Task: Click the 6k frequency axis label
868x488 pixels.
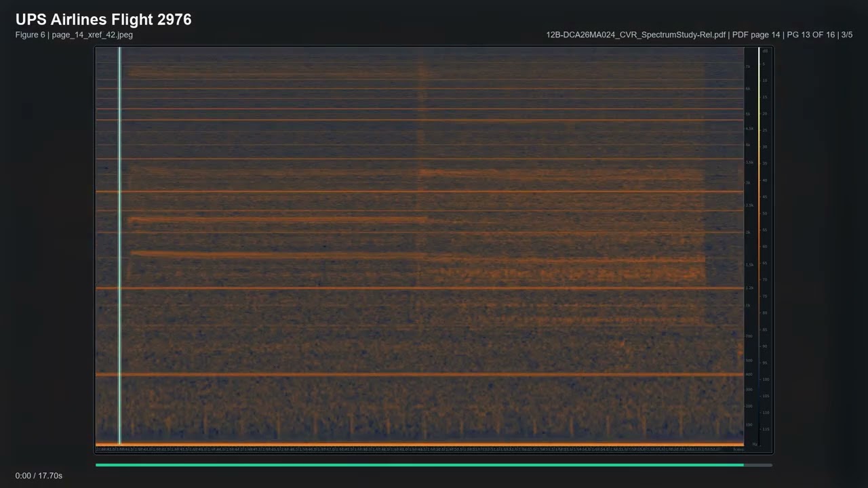Action: tap(748, 89)
